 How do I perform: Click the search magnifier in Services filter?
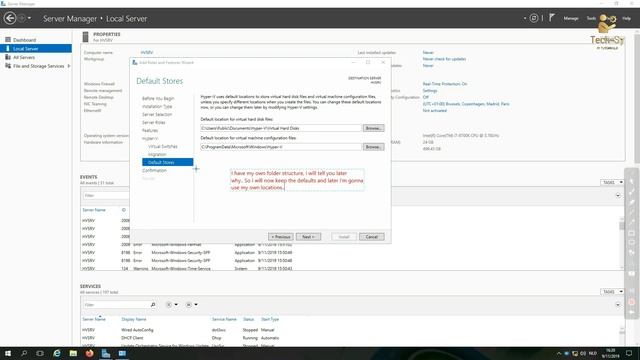pos(153,304)
